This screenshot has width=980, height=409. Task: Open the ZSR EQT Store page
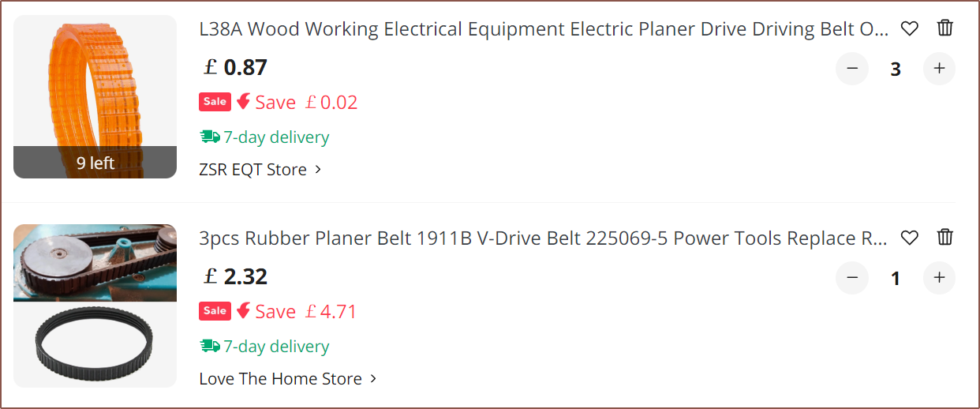(x=252, y=170)
